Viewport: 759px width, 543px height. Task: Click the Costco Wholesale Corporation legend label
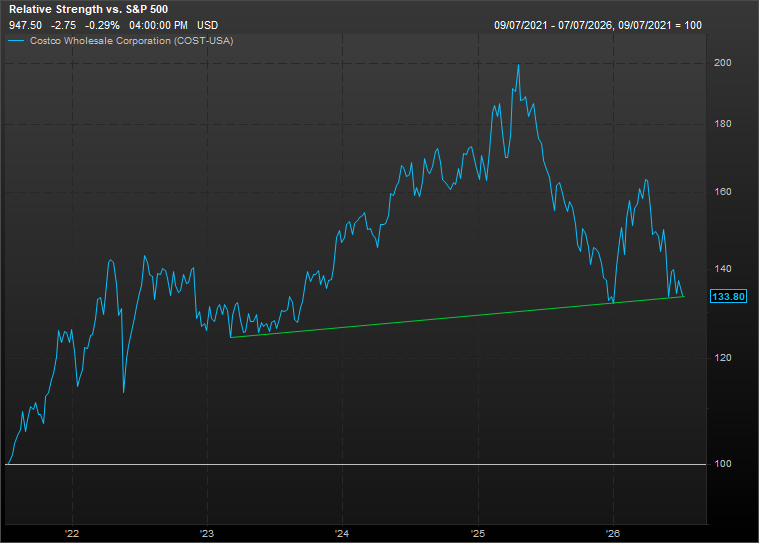click(132, 41)
